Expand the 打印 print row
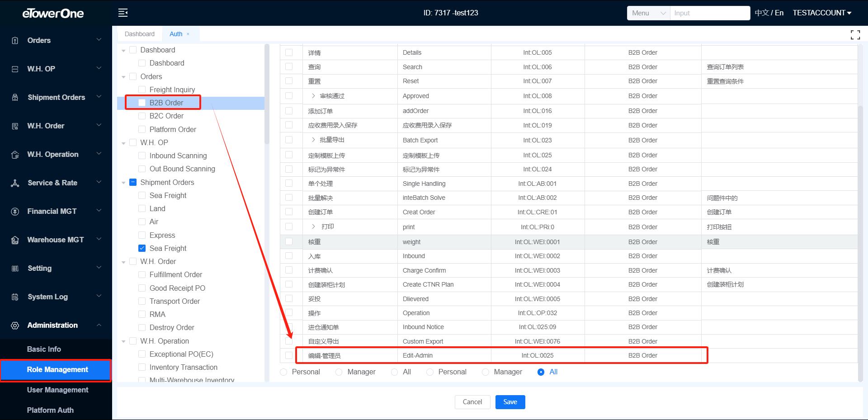Viewport: 868px width, 420px height. pos(313,227)
